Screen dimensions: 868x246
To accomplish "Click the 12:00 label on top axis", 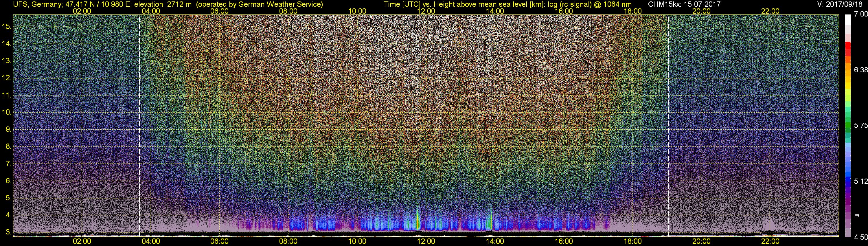I will tap(426, 11).
